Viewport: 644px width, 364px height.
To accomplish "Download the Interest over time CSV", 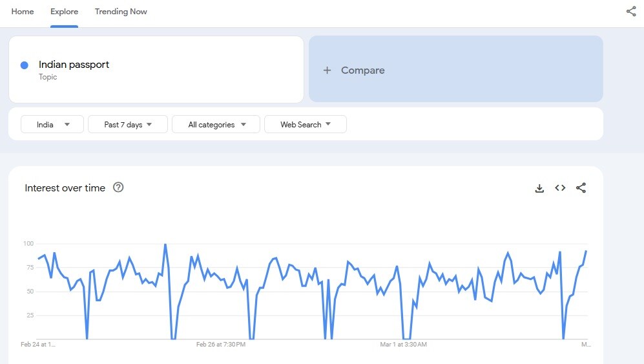I will coord(539,188).
